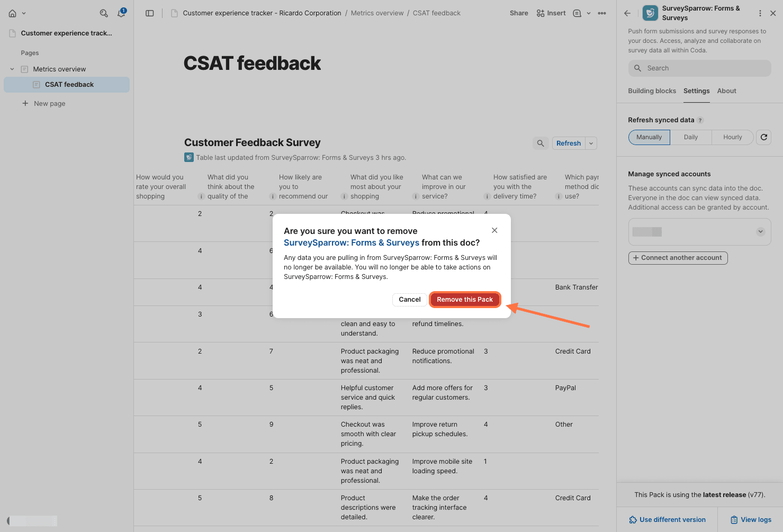Screen dimensions: 783x532
Task: Open the Pack vertical dots menu
Action: click(x=760, y=13)
